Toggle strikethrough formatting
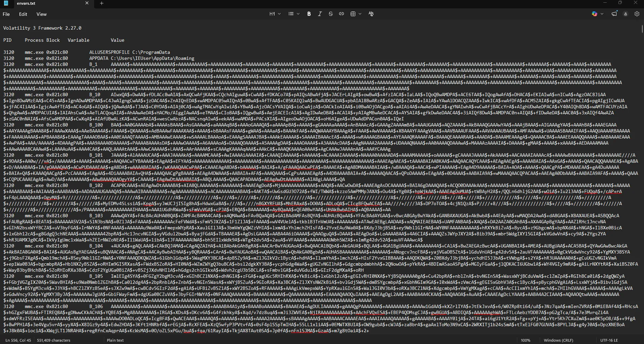 tap(331, 14)
